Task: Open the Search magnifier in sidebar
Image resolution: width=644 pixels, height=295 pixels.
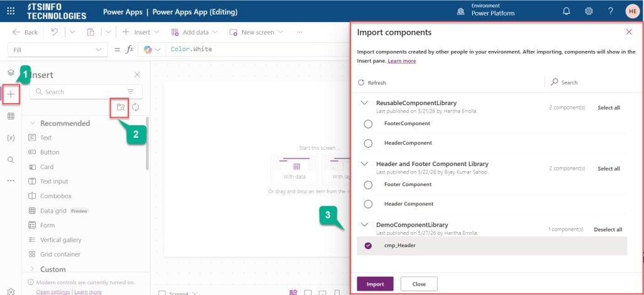Action: pyautogui.click(x=11, y=160)
